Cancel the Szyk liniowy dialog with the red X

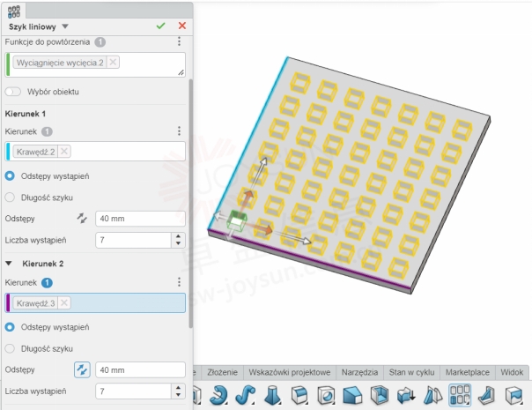pyautogui.click(x=181, y=26)
